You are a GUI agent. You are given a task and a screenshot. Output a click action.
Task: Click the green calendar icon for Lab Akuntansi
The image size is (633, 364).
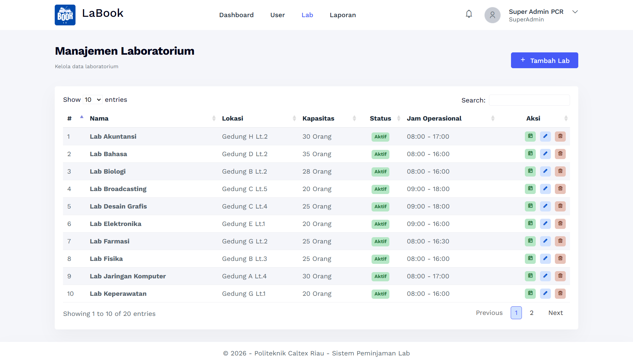pos(530,136)
